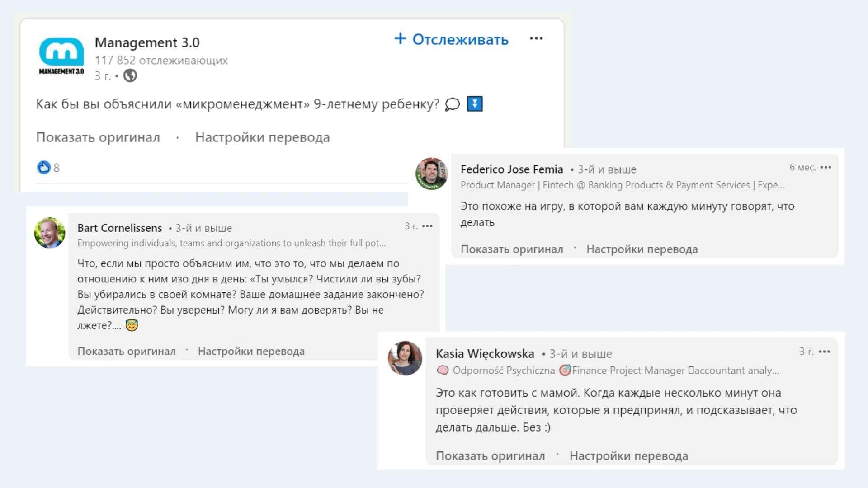The height and width of the screenshot is (488, 868).
Task: Click the Kasia Więckowska name link
Action: (x=485, y=354)
